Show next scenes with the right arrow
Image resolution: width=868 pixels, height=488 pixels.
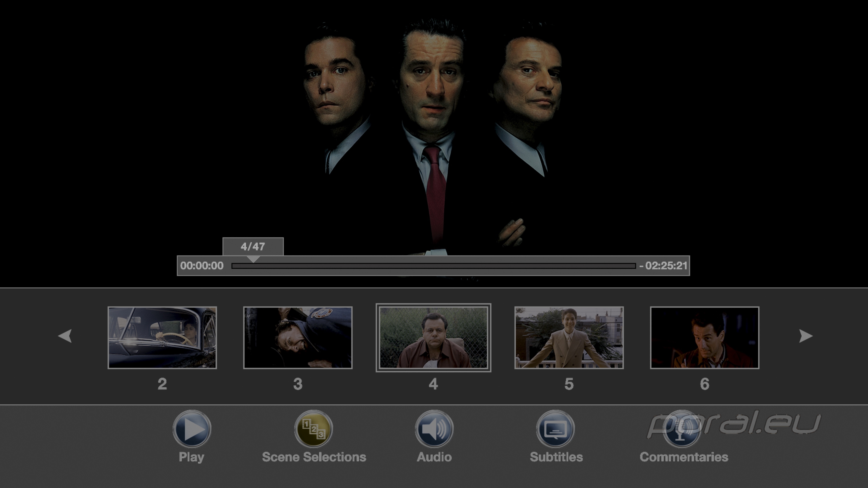click(x=806, y=336)
